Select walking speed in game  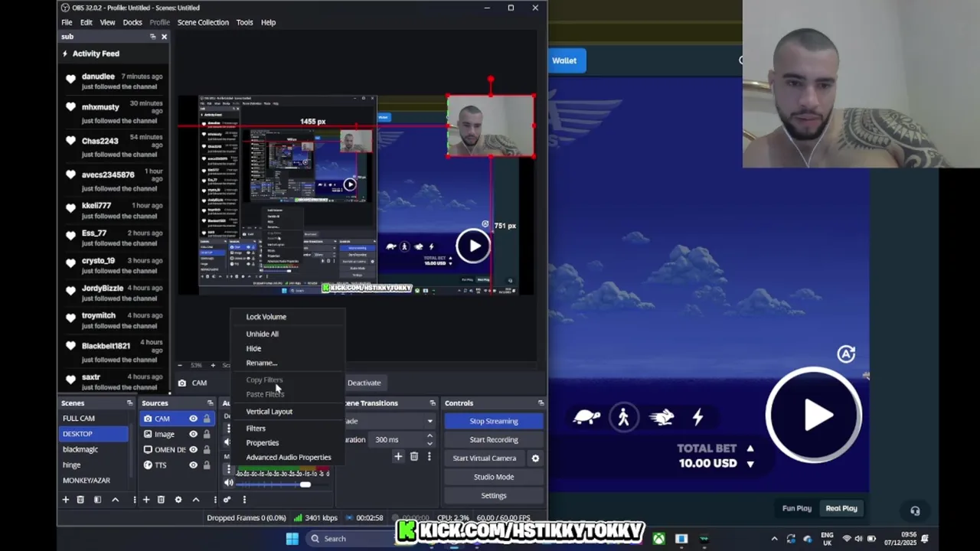point(623,417)
